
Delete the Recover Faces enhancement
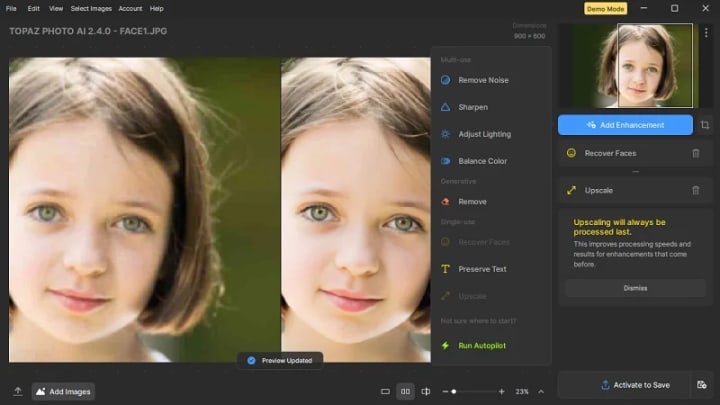coord(696,153)
